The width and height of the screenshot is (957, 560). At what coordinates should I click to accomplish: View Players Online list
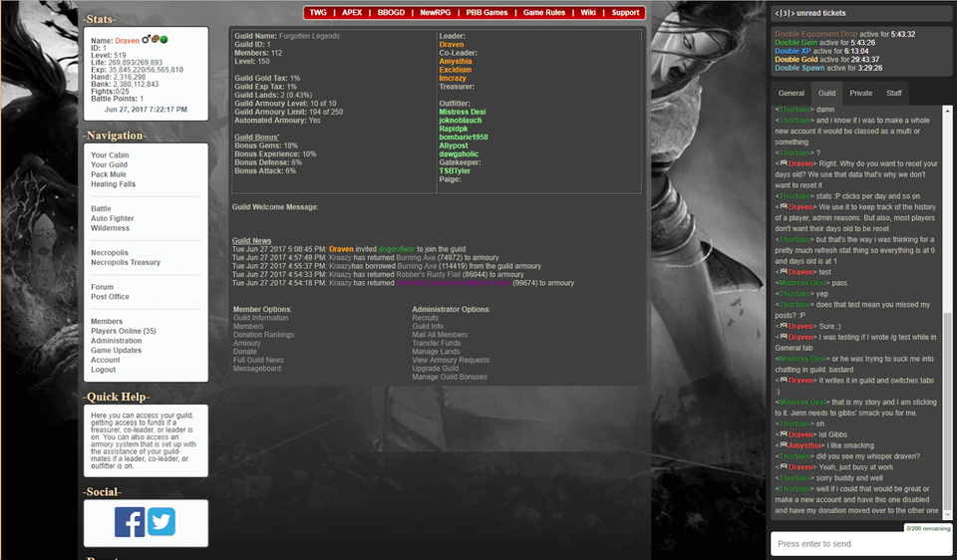pos(123,331)
